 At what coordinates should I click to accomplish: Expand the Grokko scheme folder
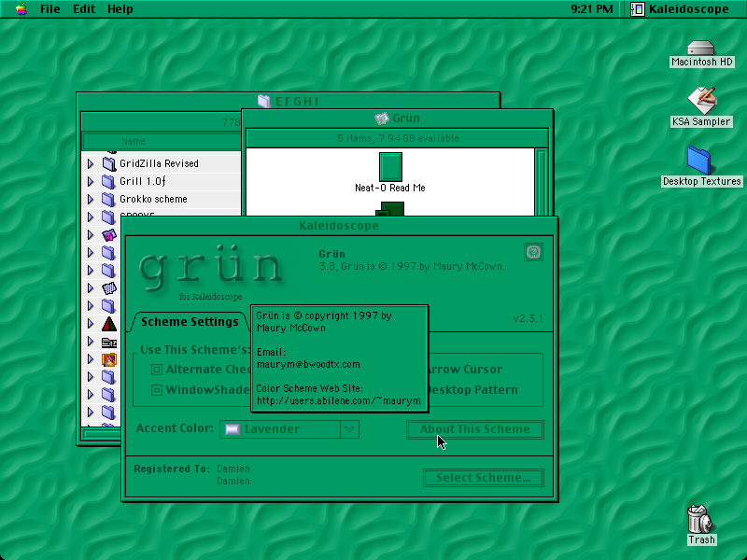[91, 199]
